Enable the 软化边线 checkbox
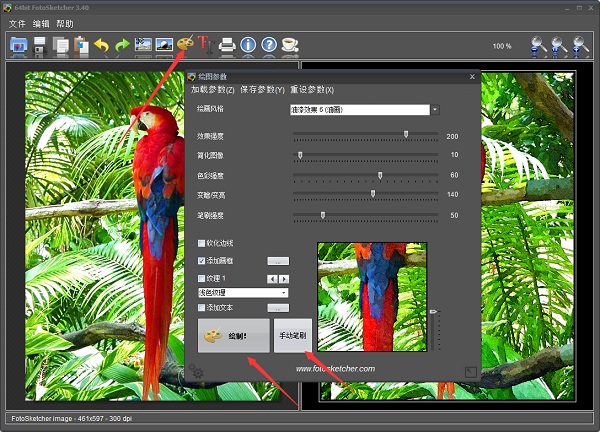This screenshot has width=600, height=432. pyautogui.click(x=202, y=243)
